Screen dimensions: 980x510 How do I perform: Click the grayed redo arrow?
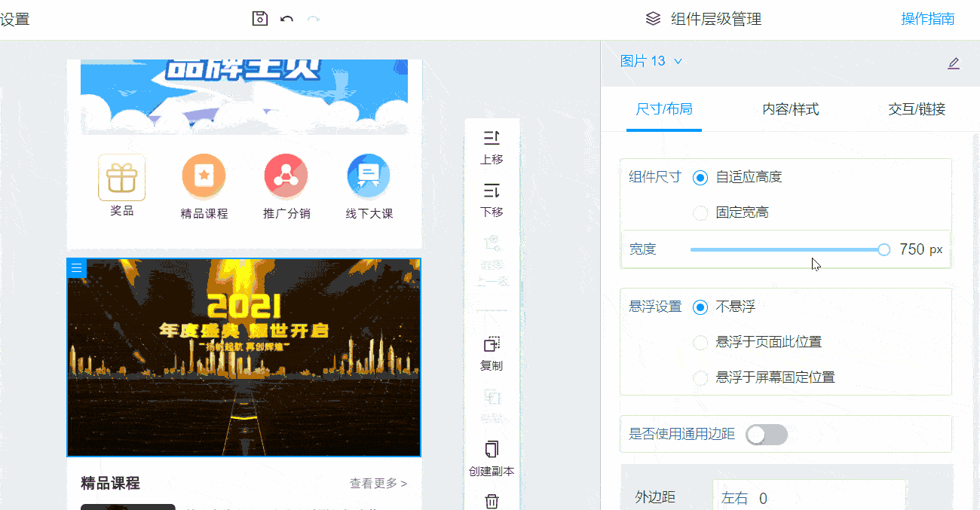pyautogui.click(x=314, y=19)
